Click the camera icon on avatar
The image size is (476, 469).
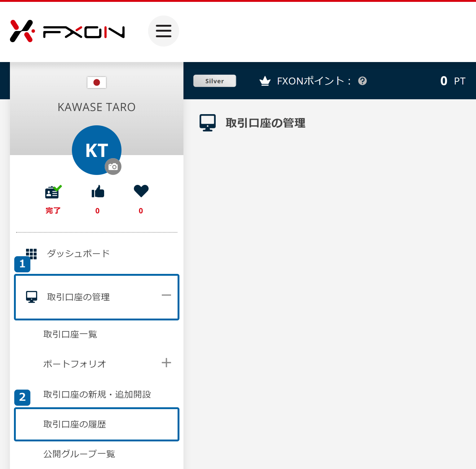pyautogui.click(x=113, y=167)
